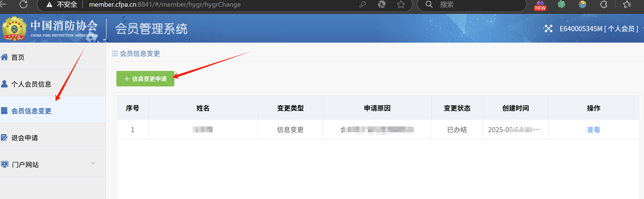
Task: Click the home icon next to 首页
Action: pos(4,57)
